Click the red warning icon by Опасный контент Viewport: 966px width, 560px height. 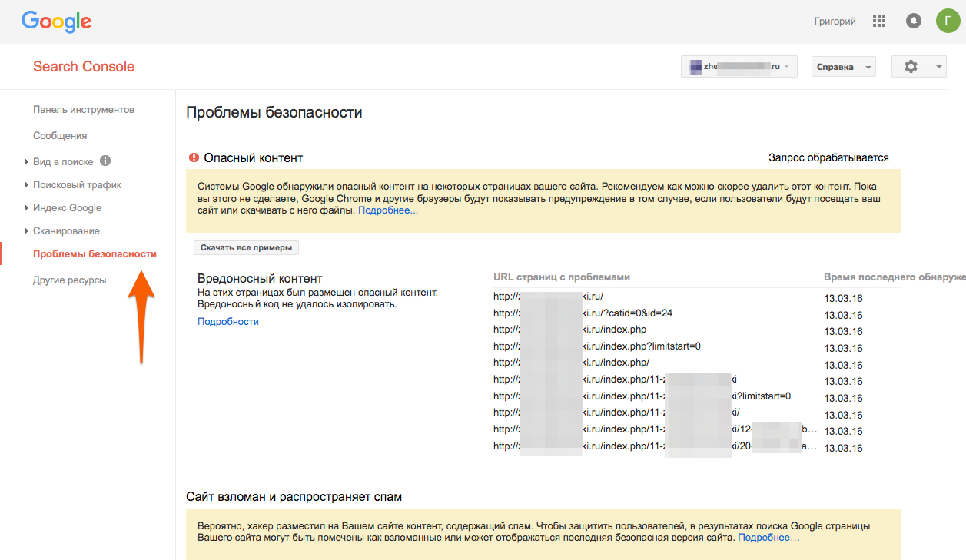[x=194, y=157]
